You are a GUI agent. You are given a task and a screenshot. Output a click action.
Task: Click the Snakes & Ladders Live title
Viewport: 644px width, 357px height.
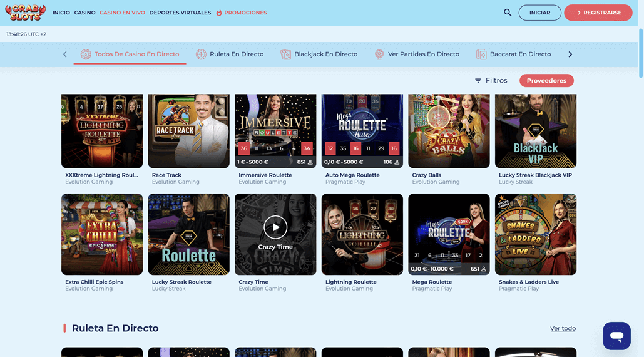[529, 282]
